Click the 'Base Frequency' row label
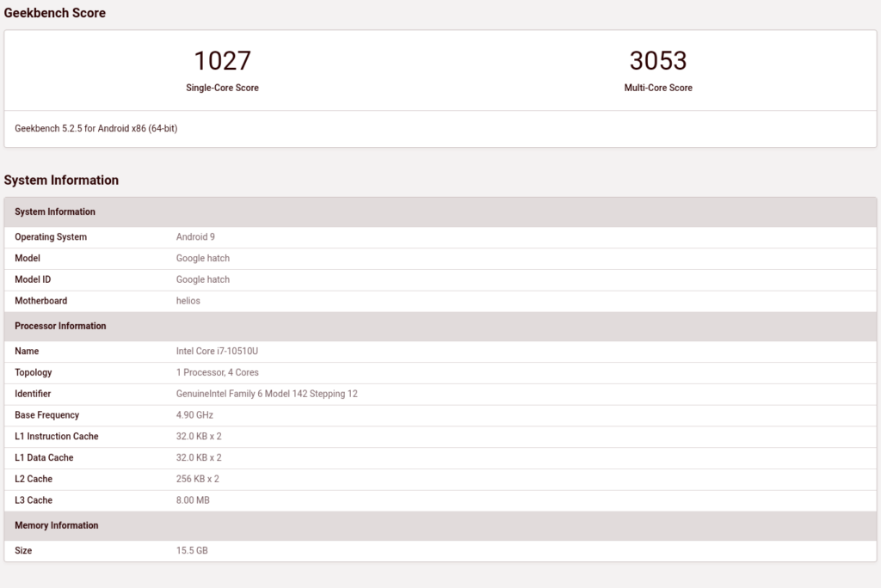Viewport: 881px width, 588px height. [46, 415]
